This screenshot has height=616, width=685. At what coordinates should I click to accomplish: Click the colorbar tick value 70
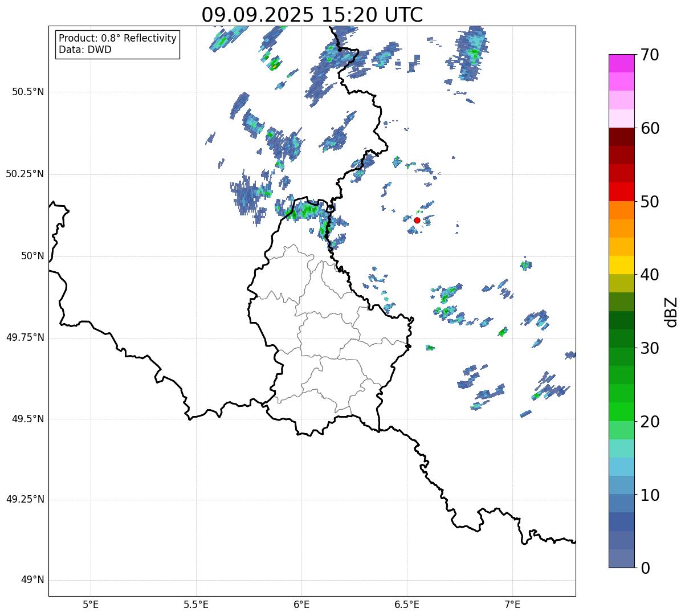pos(650,55)
